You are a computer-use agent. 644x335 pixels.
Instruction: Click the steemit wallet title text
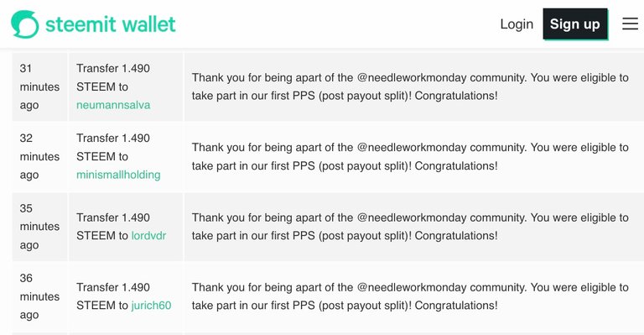111,24
